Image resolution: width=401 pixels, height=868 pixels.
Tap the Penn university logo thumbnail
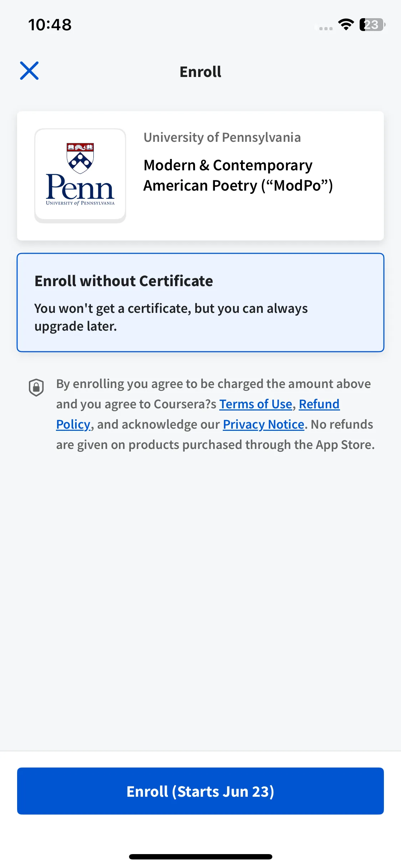80,176
